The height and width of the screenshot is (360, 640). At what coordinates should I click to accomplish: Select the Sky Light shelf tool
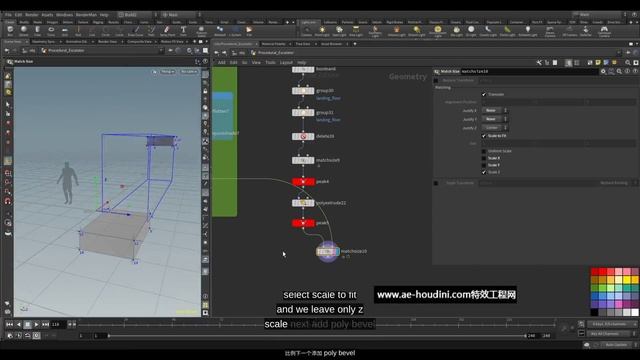point(457,31)
